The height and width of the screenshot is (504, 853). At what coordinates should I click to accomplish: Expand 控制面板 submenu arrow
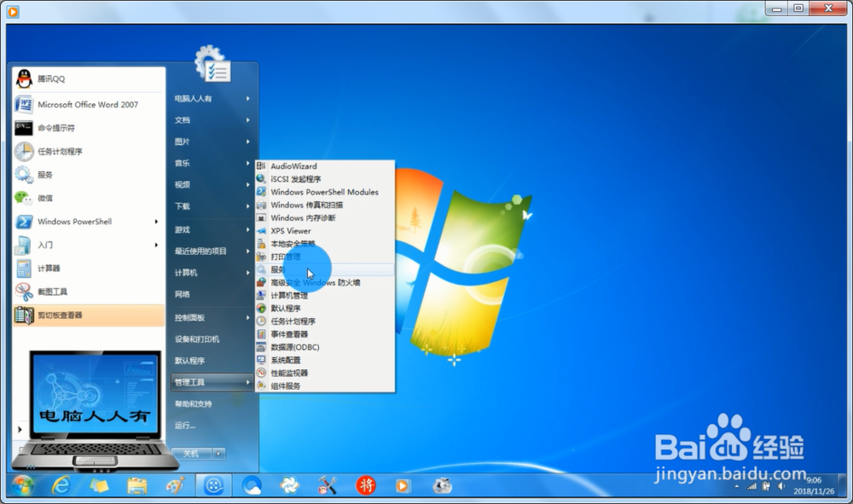point(247,317)
